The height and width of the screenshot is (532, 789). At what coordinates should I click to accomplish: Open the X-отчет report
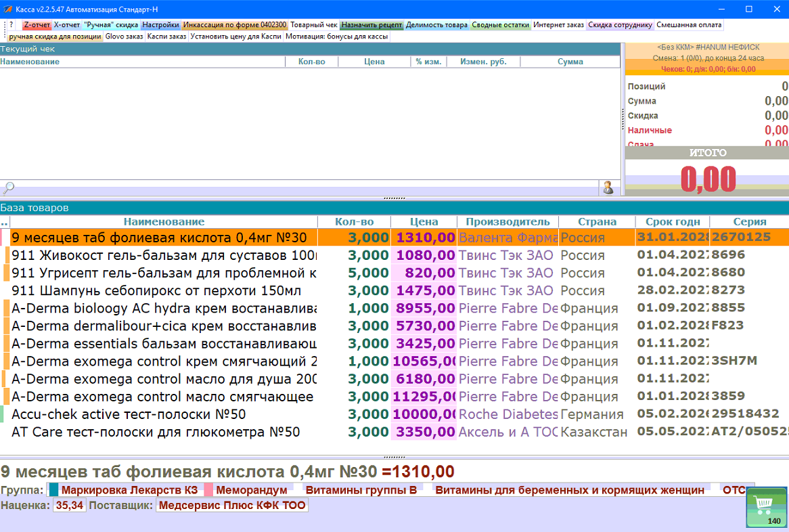point(67,24)
